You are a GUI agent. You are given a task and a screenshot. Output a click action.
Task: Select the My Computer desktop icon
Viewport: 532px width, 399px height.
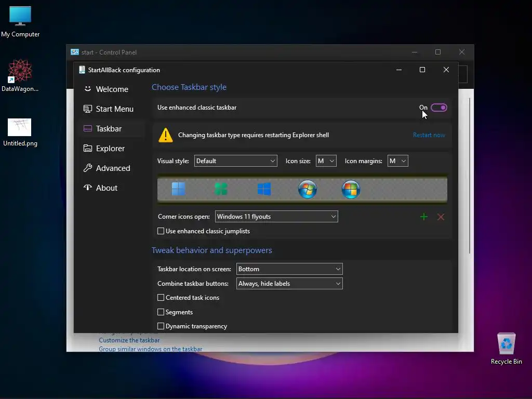click(20, 22)
